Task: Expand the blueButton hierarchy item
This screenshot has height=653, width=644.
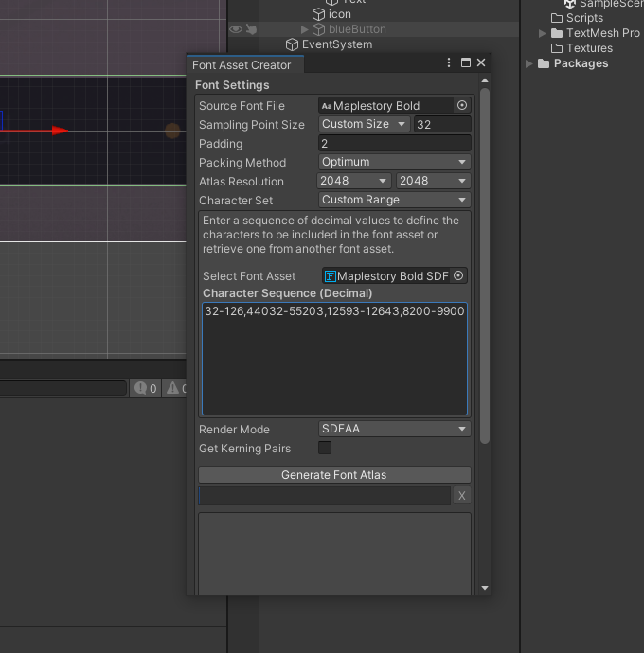Action: click(304, 29)
